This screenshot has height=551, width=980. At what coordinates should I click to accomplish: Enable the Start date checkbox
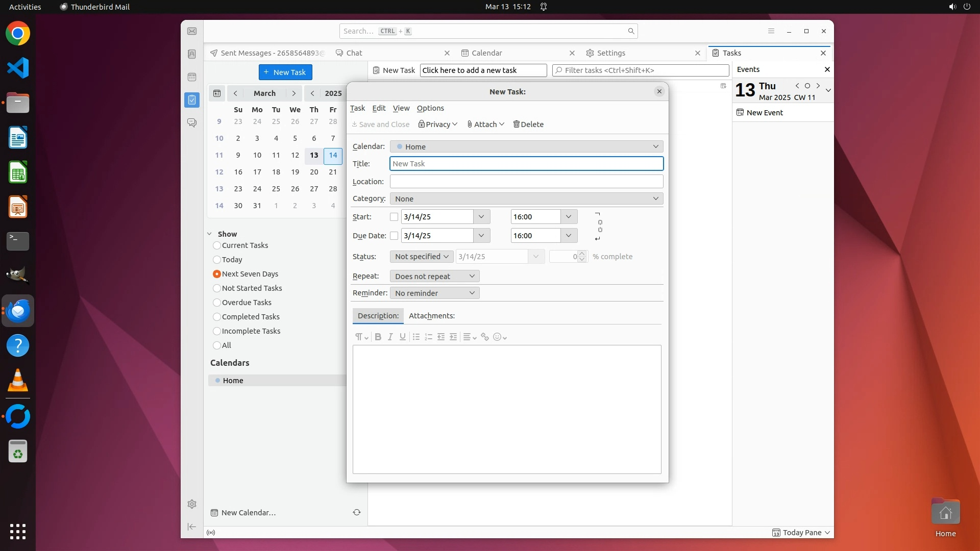(394, 217)
